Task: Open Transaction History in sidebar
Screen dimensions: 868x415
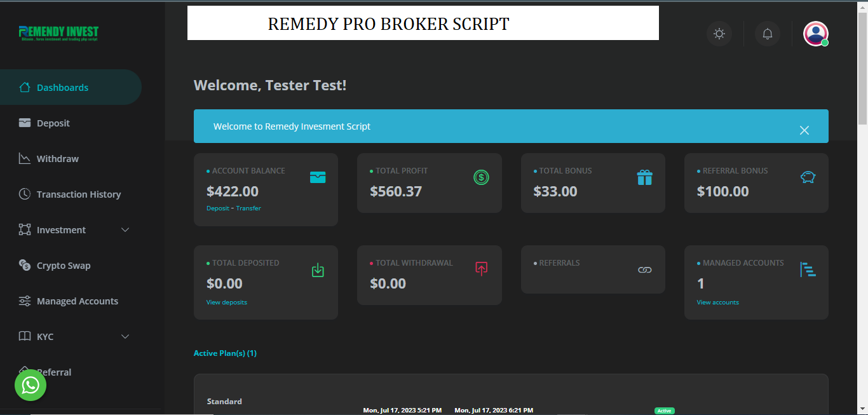Action: point(78,194)
